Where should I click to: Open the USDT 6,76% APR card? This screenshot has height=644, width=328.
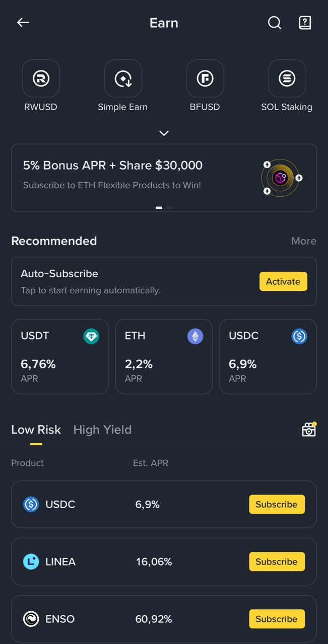pyautogui.click(x=60, y=356)
